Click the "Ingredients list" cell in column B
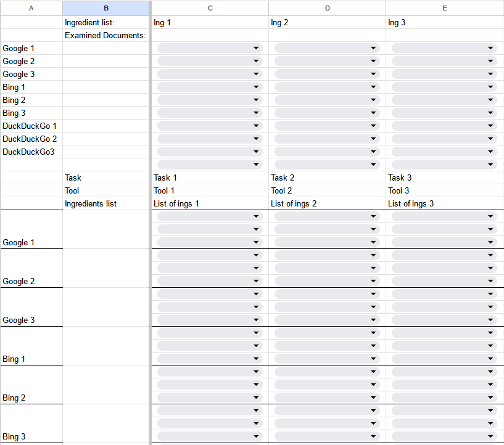Viewport: 504px width, 445px height. (x=106, y=204)
